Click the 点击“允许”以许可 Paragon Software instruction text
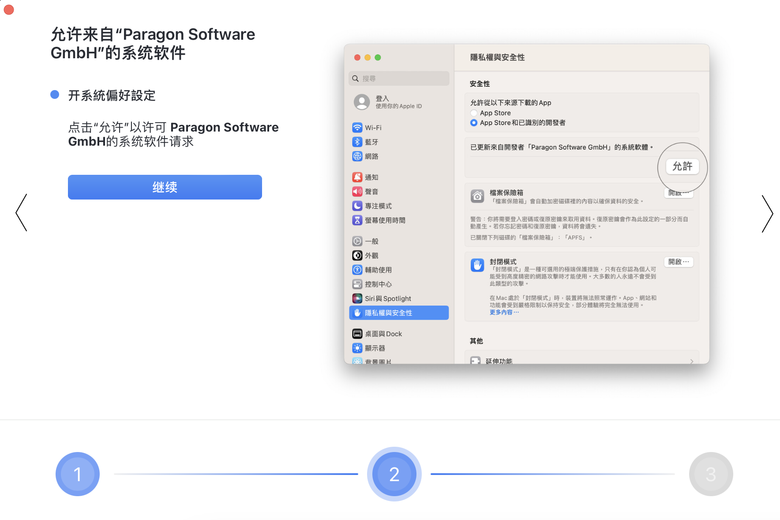This screenshot has width=780, height=520. pos(173,134)
